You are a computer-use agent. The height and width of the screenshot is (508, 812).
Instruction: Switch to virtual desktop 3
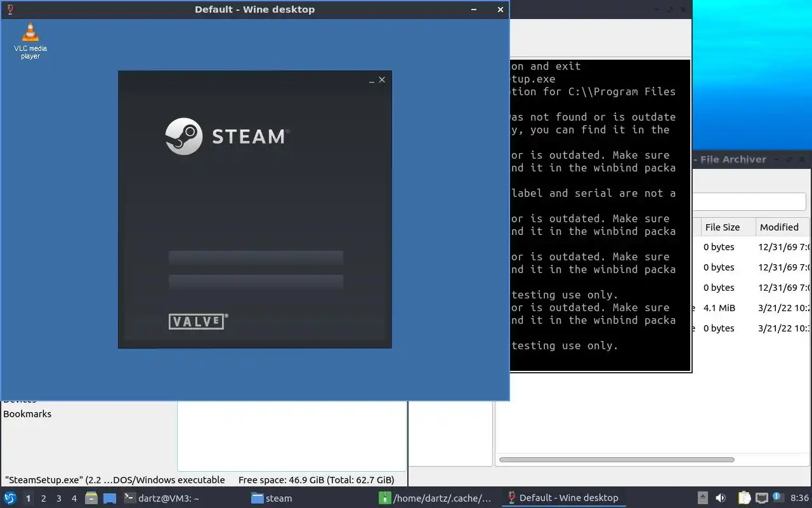click(58, 498)
